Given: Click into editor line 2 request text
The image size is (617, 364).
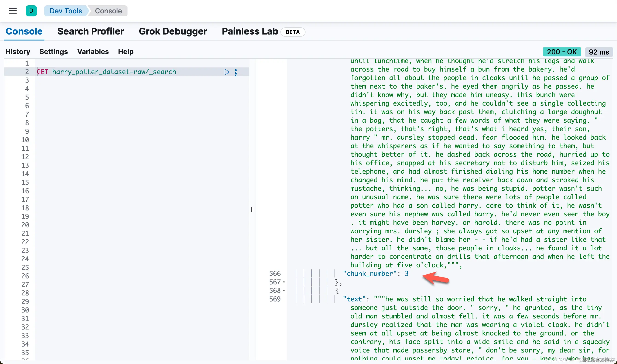Looking at the screenshot, I should click(x=114, y=72).
